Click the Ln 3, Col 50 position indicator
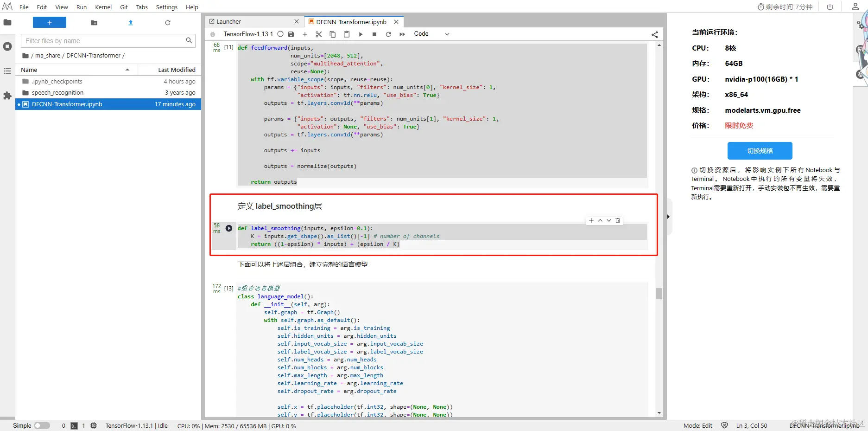 pos(752,425)
